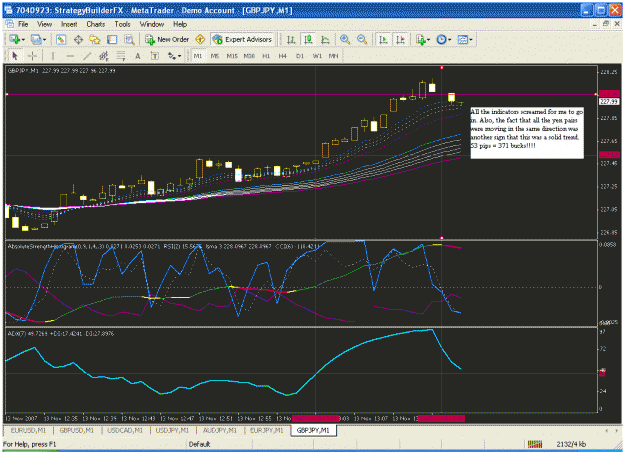Switch to the M30 timeframe
The height and width of the screenshot is (452, 625).
[249, 56]
